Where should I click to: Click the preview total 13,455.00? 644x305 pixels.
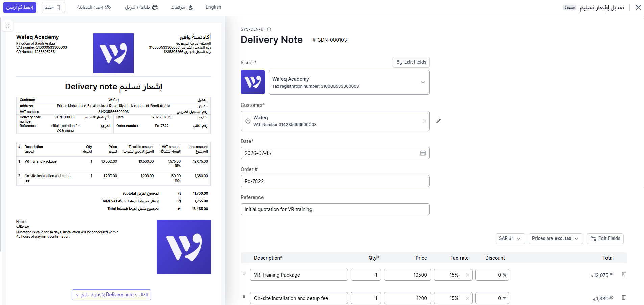click(x=200, y=209)
